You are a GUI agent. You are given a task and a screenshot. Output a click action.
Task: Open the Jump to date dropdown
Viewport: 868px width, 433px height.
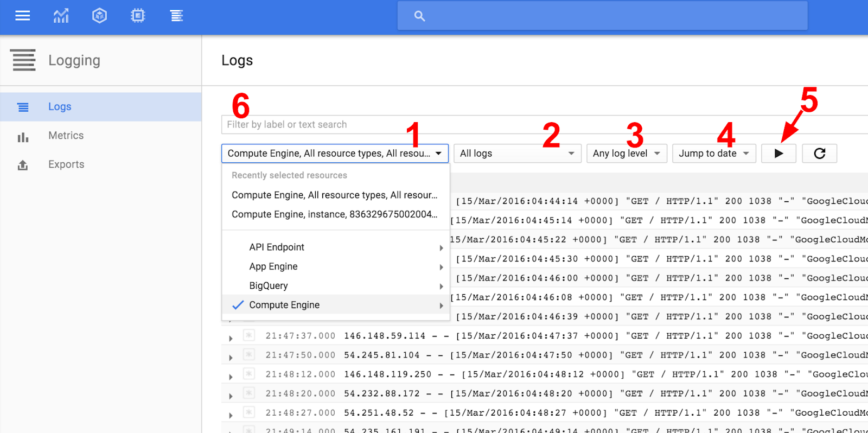tap(713, 154)
